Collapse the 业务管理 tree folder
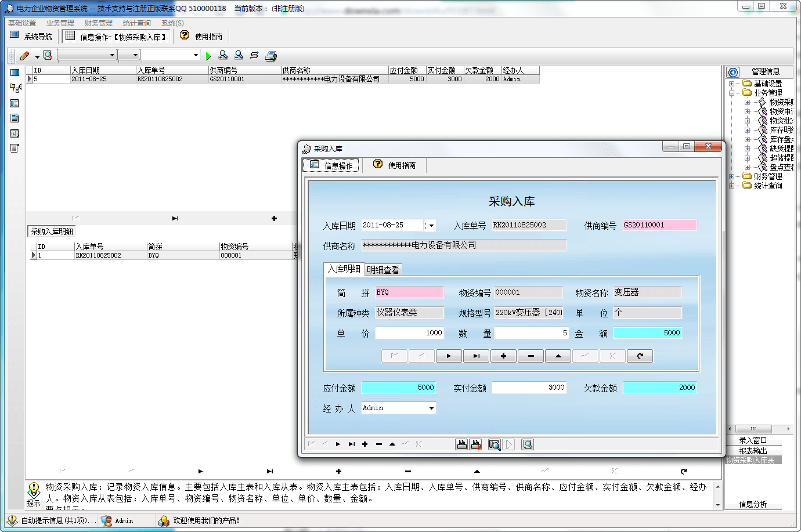 (x=732, y=93)
